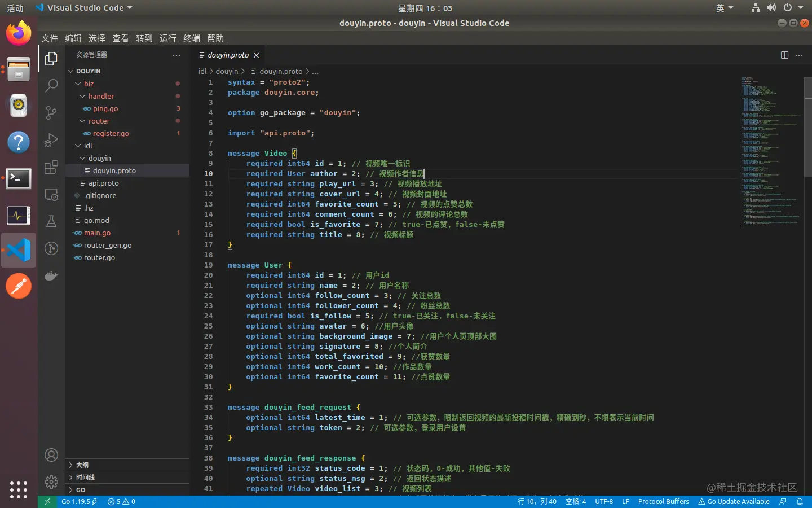The width and height of the screenshot is (812, 508).
Task: Open the Source Control view
Action: pyautogui.click(x=51, y=112)
